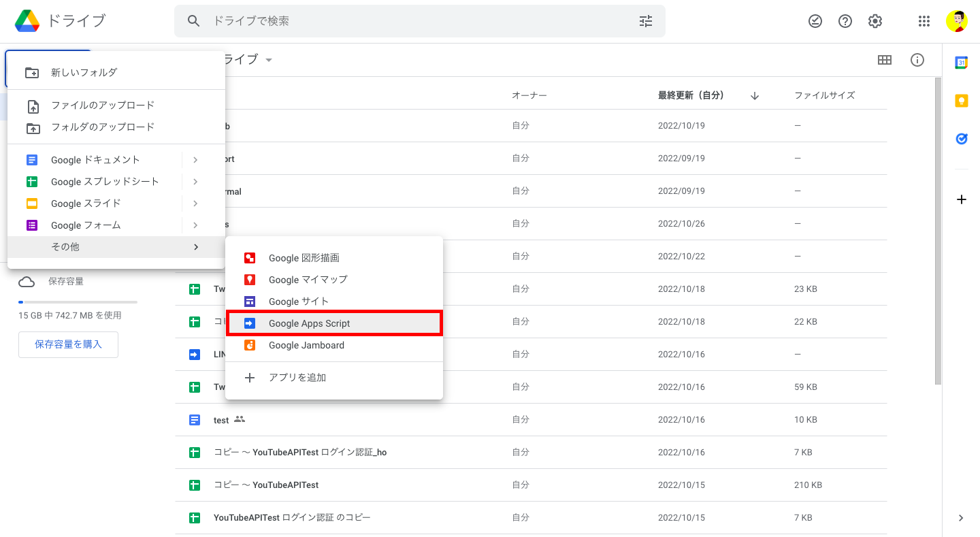Expand the Google スプレッドシート submenu
This screenshot has height=537, width=980.
195,181
